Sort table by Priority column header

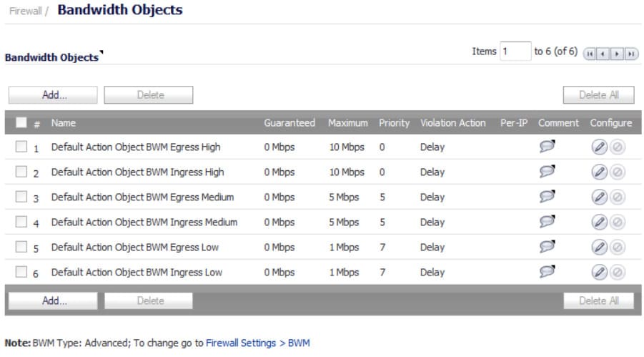point(394,123)
